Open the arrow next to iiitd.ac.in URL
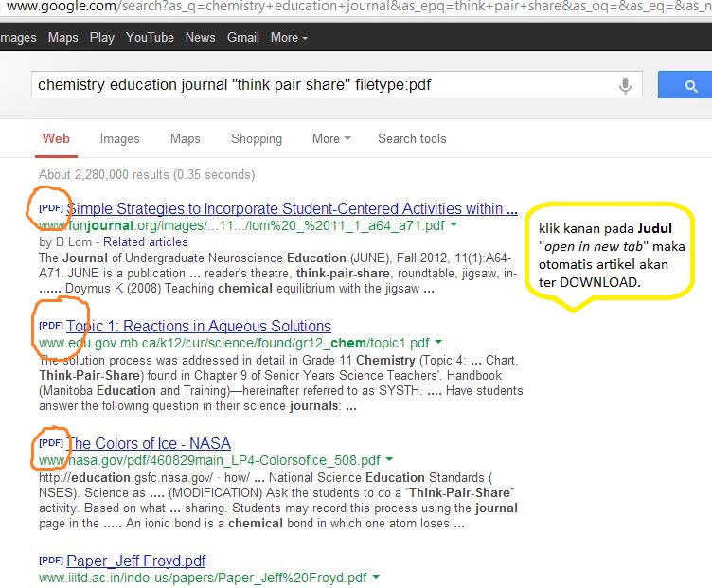Image resolution: width=712 pixels, height=588 pixels. 376,577
